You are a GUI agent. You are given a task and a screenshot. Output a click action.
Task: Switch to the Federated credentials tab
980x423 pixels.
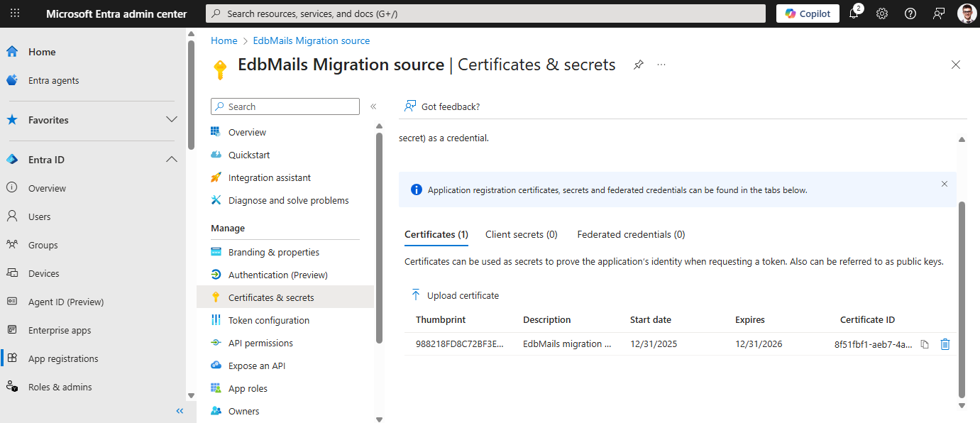pyautogui.click(x=631, y=234)
